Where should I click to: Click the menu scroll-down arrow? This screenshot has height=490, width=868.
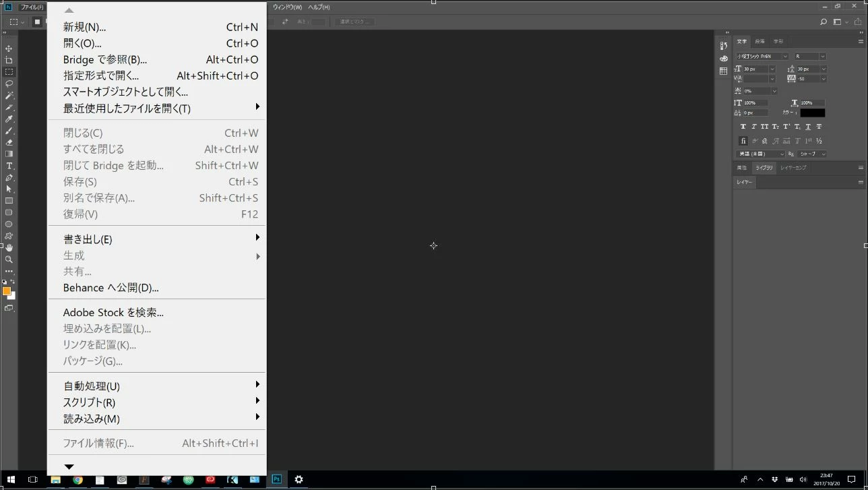[69, 466]
